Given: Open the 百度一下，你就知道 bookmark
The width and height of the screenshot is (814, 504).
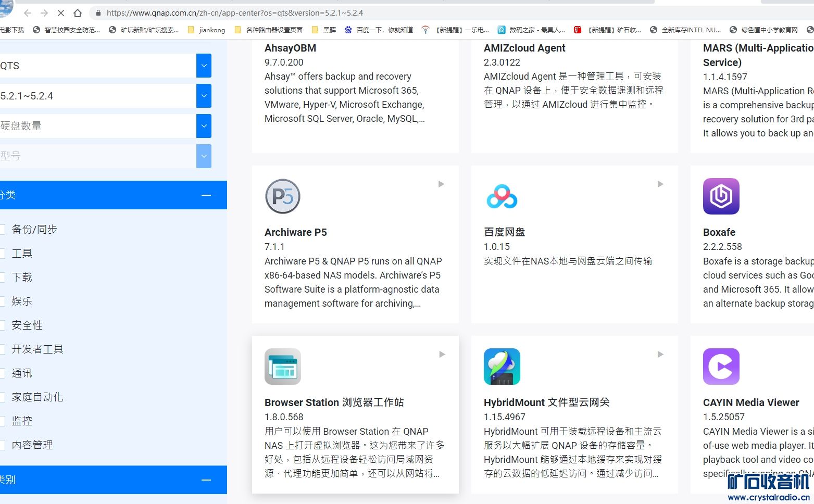Looking at the screenshot, I should 379,30.
